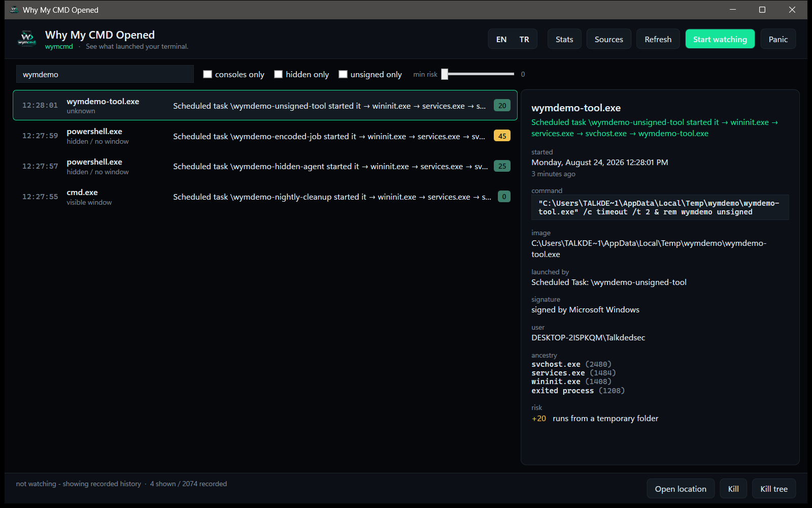The height and width of the screenshot is (508, 812).
Task: Enable the unsigned only checkbox
Action: [x=343, y=74]
